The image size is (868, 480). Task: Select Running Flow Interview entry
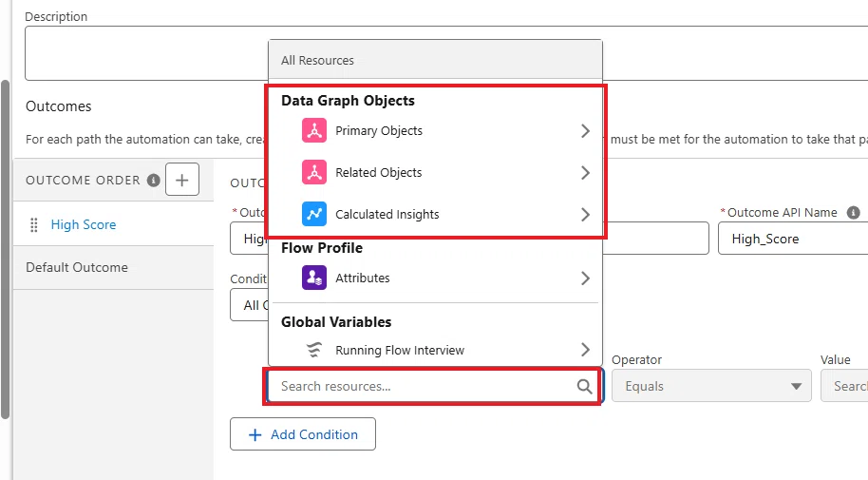pos(435,350)
